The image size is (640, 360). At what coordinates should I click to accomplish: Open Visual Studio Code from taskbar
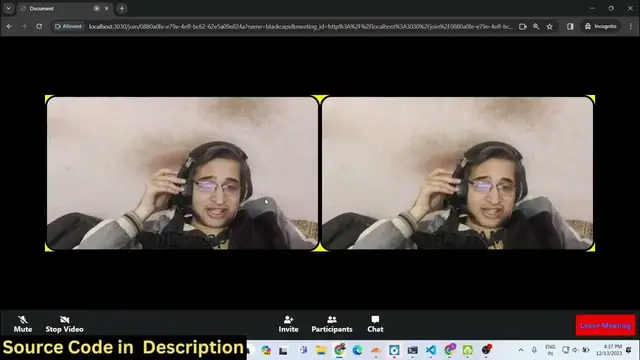point(431,350)
